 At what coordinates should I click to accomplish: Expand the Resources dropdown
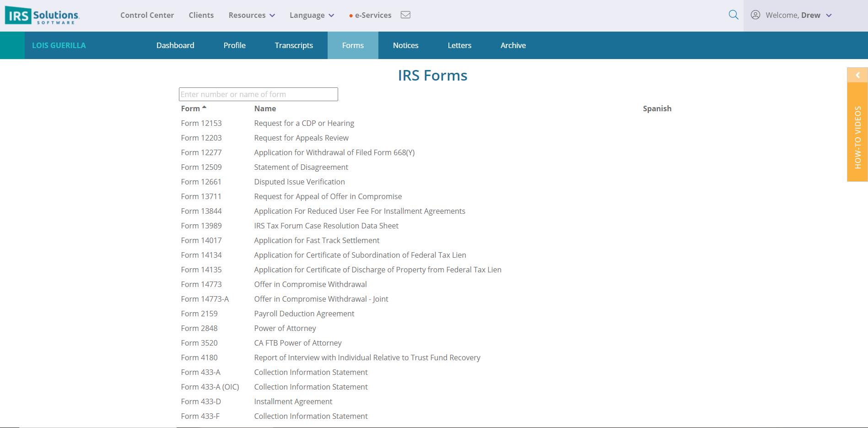click(251, 15)
